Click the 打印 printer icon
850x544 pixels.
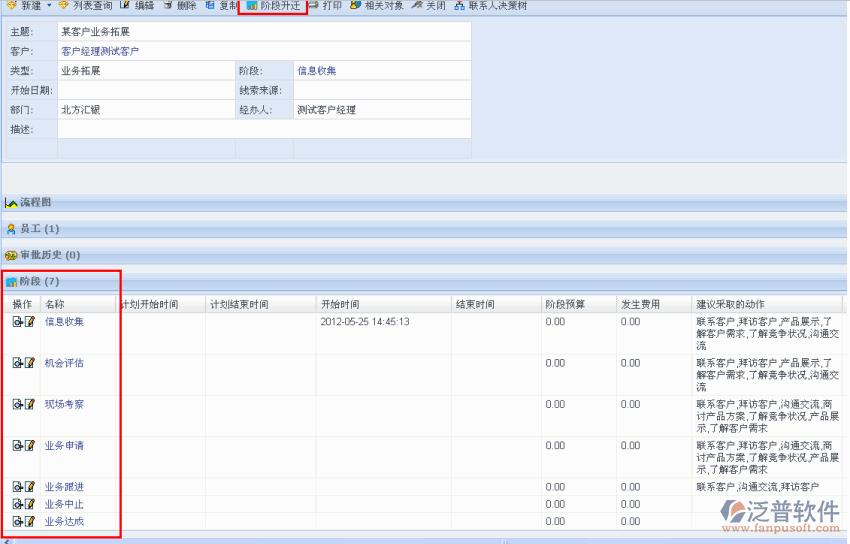tap(314, 6)
